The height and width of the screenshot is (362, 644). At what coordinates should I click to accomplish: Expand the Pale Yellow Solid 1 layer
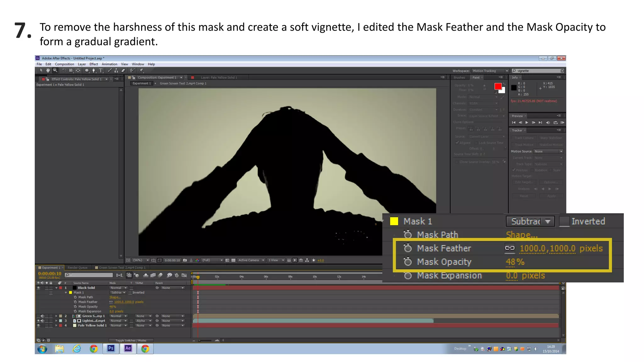(x=56, y=326)
